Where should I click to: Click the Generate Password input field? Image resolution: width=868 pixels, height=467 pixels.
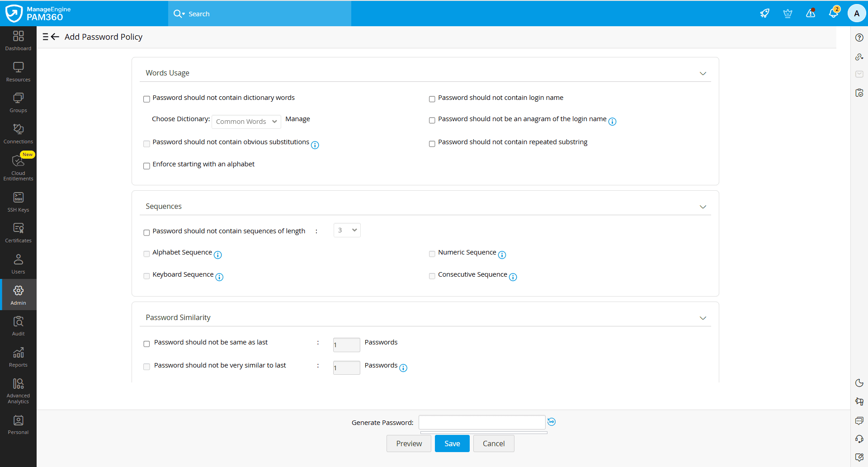(x=482, y=422)
